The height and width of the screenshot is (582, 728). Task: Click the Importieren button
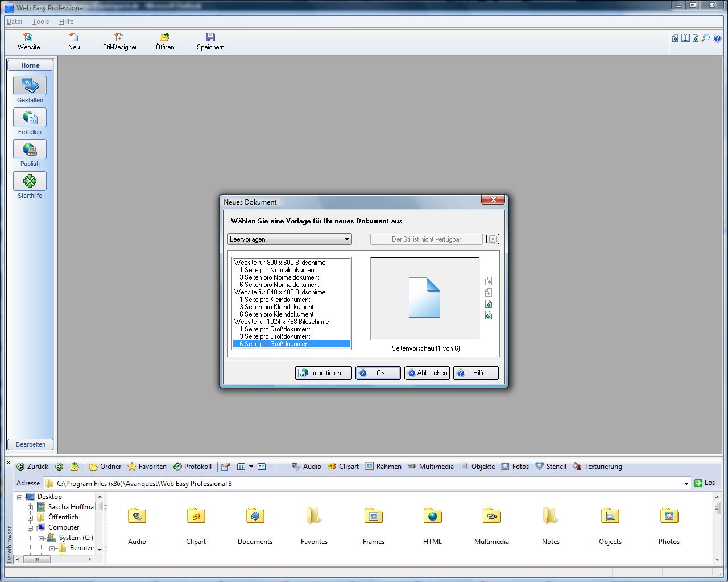(323, 372)
